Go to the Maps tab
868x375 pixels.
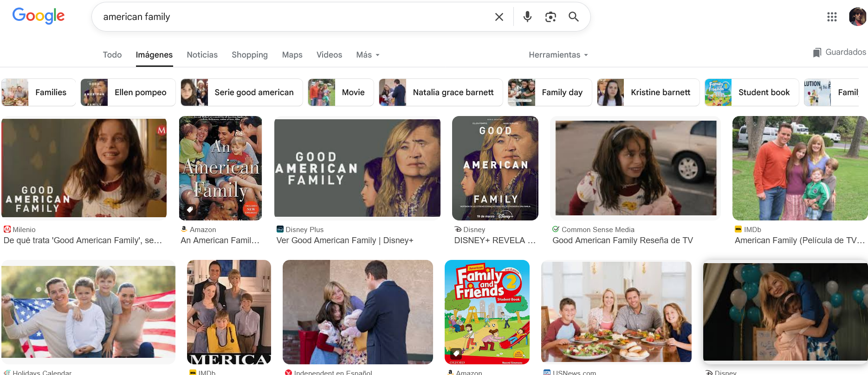click(x=292, y=55)
